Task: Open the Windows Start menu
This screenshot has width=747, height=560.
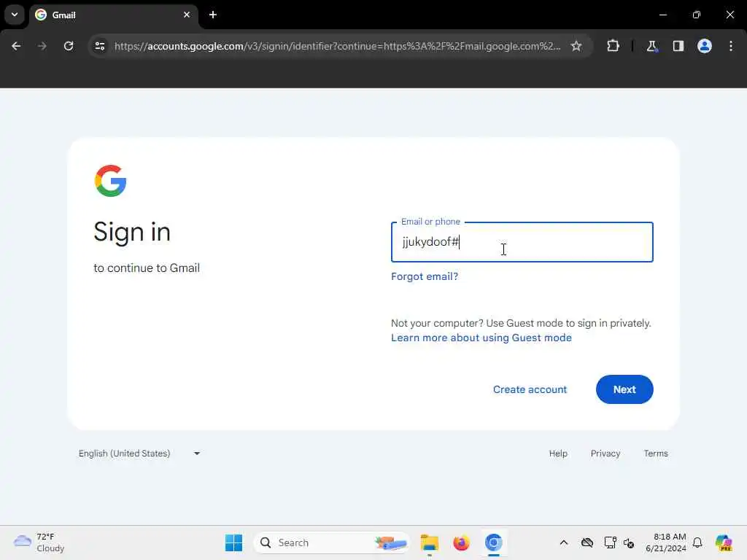Action: (233, 542)
